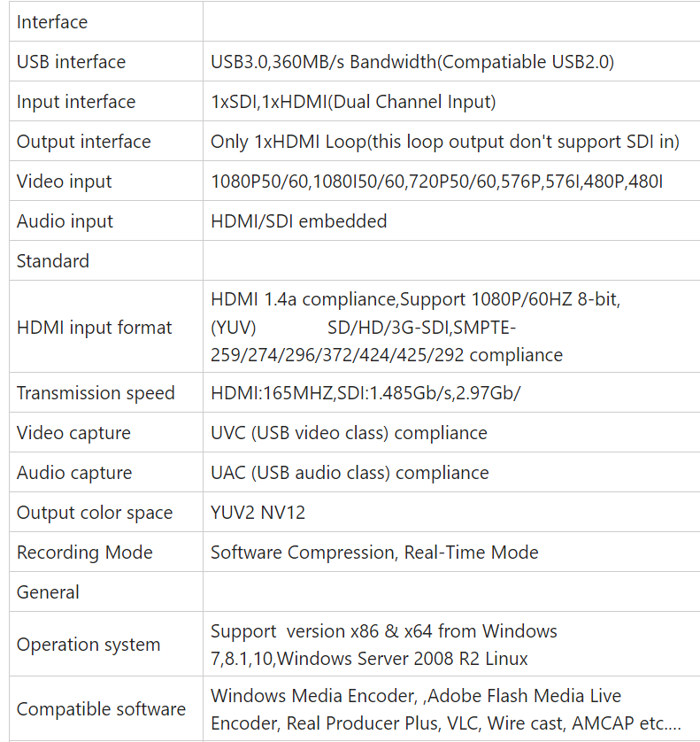Click "Software Compression, Real-Time Mode" text
The width and height of the screenshot is (700, 742).
tap(374, 553)
